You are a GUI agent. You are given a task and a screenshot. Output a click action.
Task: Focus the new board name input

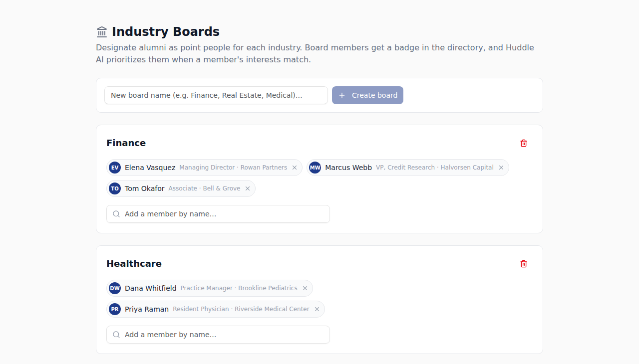216,95
